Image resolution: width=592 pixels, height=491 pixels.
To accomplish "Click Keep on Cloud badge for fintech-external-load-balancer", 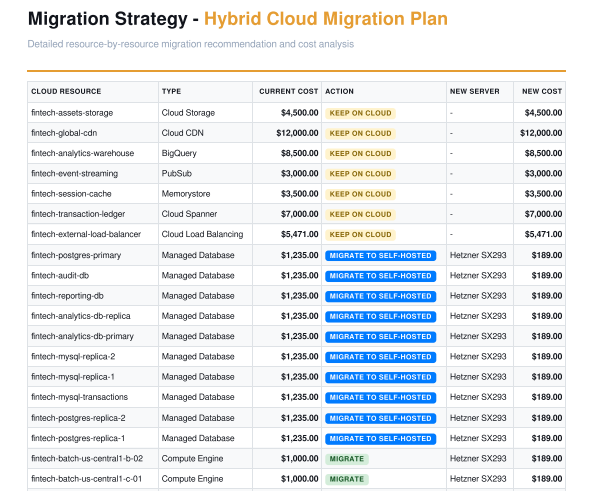I will (x=360, y=235).
